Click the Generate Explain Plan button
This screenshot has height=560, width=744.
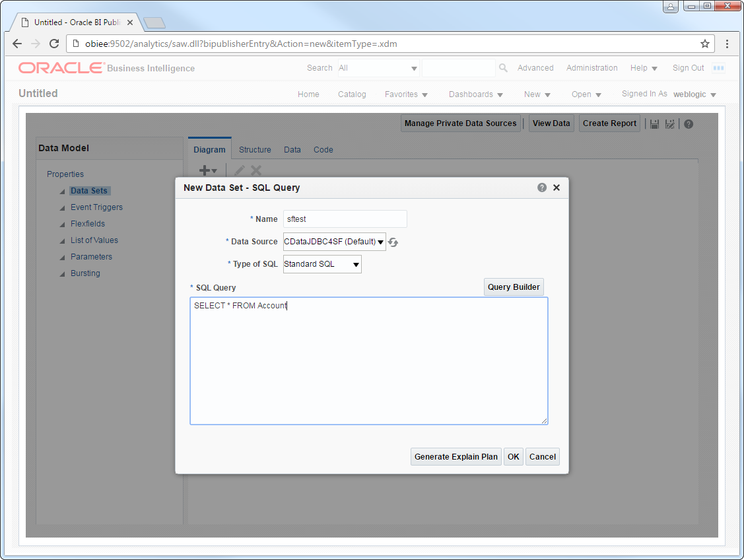pyautogui.click(x=456, y=457)
